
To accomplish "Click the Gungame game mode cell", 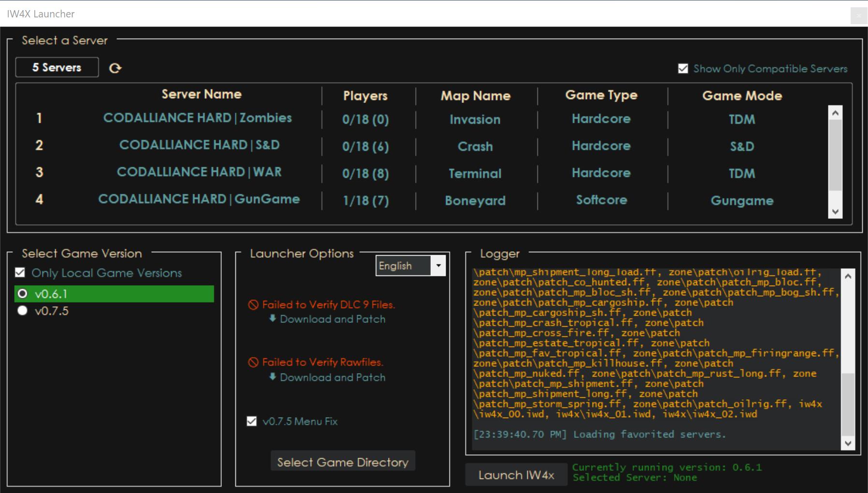I will 742,201.
